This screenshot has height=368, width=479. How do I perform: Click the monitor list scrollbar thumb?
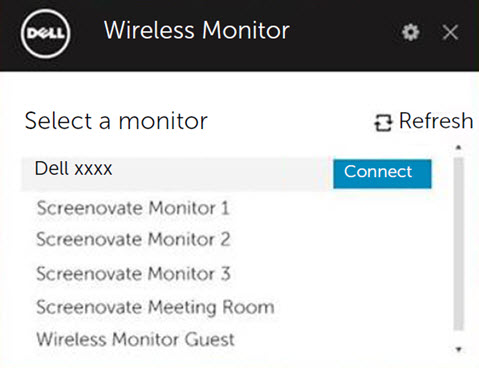(x=459, y=244)
